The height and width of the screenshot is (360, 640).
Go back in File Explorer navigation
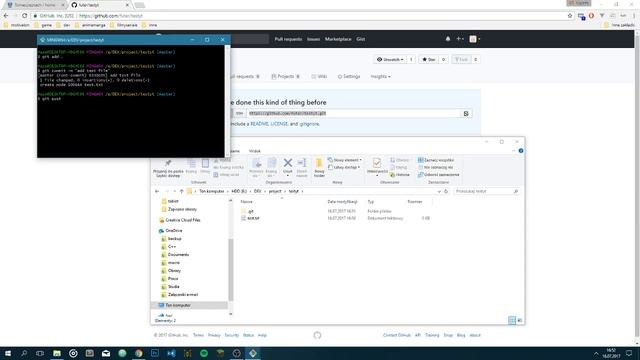click(x=157, y=191)
